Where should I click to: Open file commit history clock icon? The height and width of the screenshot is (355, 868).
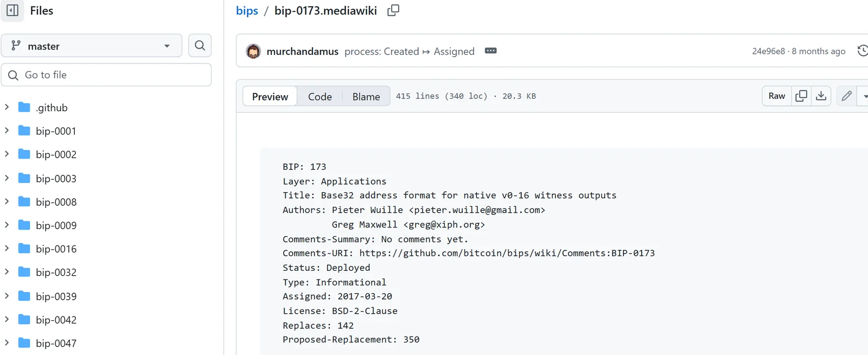point(863,50)
